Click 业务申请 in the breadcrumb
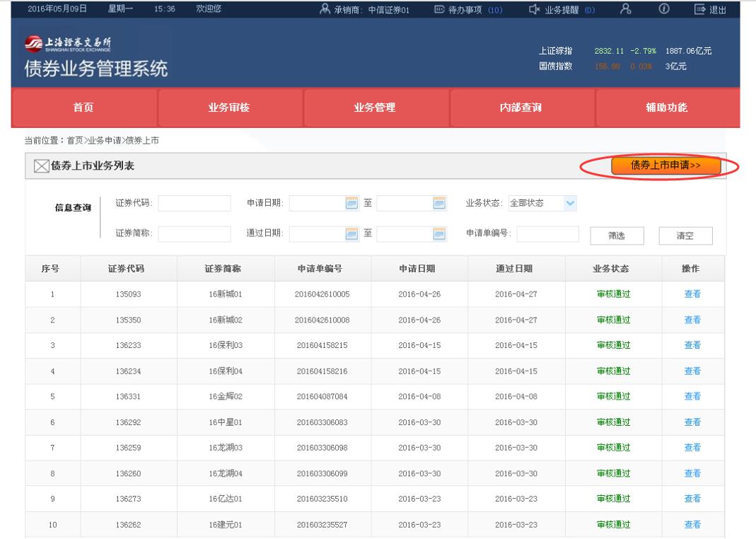 (104, 140)
